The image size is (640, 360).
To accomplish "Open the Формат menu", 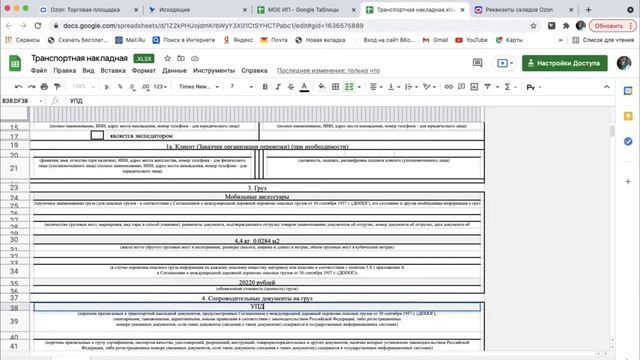I will point(144,70).
